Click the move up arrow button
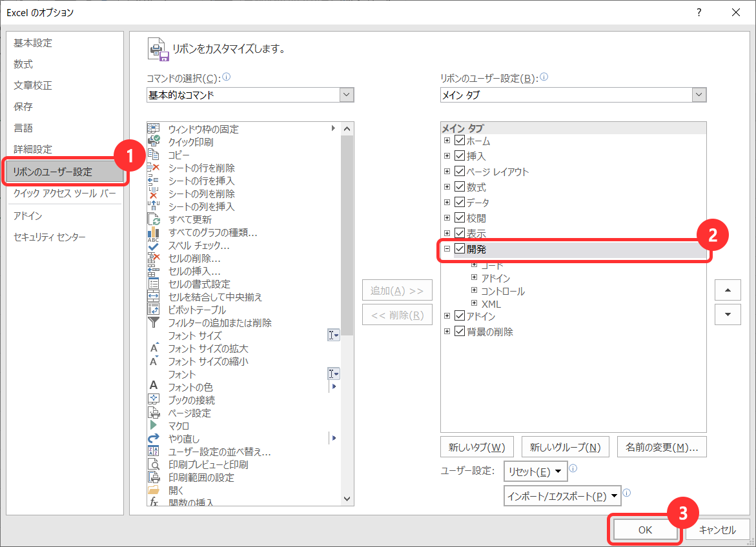Image resolution: width=756 pixels, height=547 pixels. [x=728, y=290]
